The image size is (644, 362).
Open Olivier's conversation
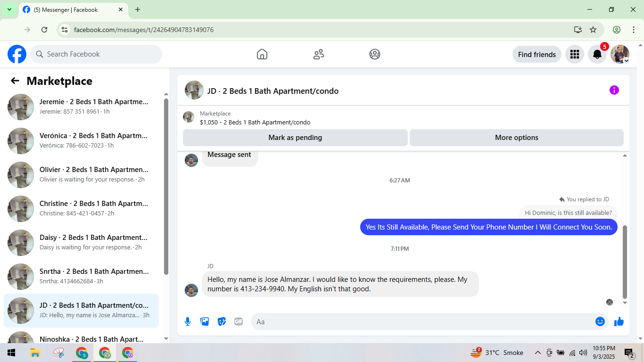81,175
